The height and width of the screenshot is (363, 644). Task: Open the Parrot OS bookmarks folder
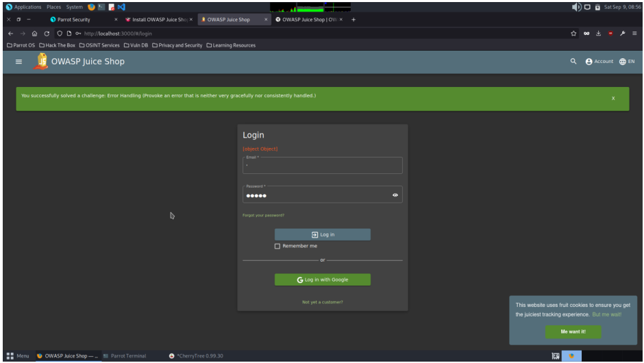[x=21, y=45]
